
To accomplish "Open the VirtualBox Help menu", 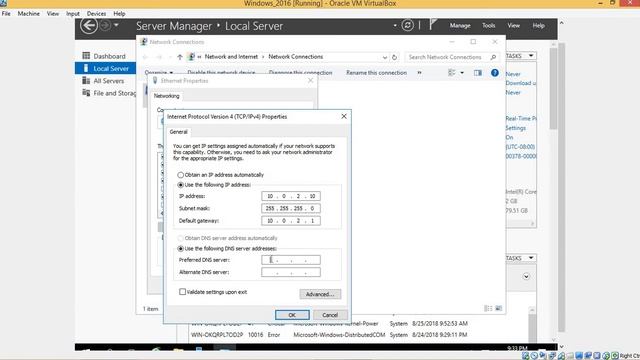I will (119, 13).
